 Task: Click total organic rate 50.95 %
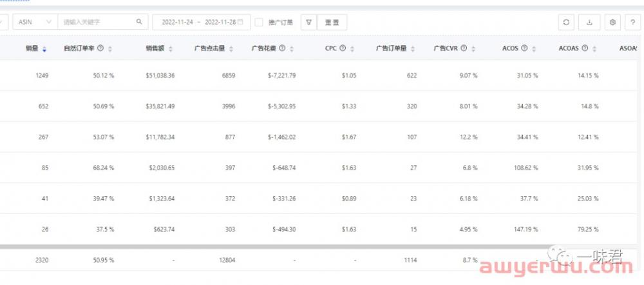pyautogui.click(x=104, y=260)
